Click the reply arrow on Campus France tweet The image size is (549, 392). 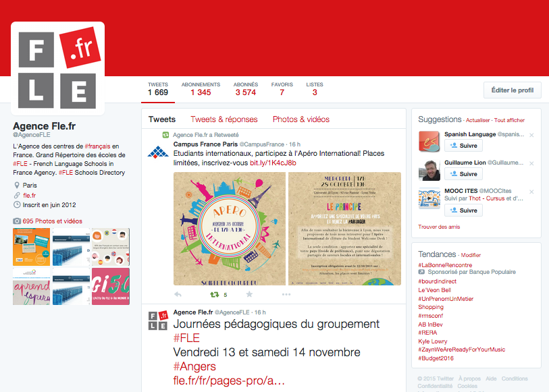click(178, 294)
